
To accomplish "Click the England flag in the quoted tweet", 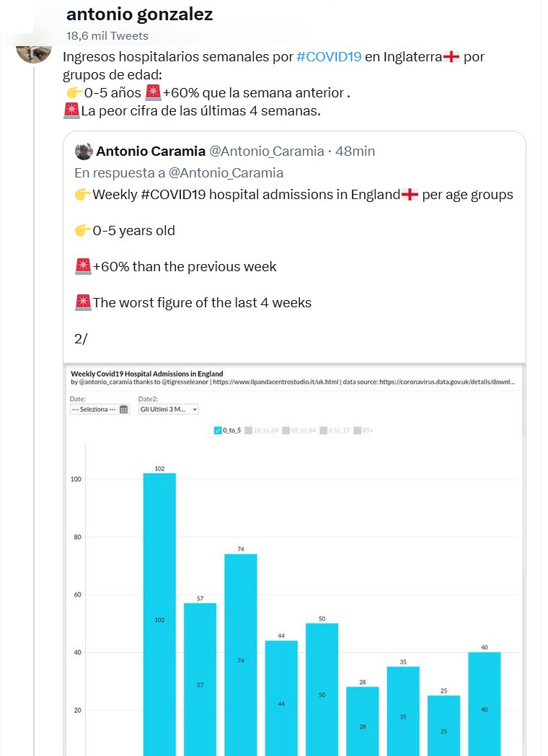I will [x=410, y=195].
